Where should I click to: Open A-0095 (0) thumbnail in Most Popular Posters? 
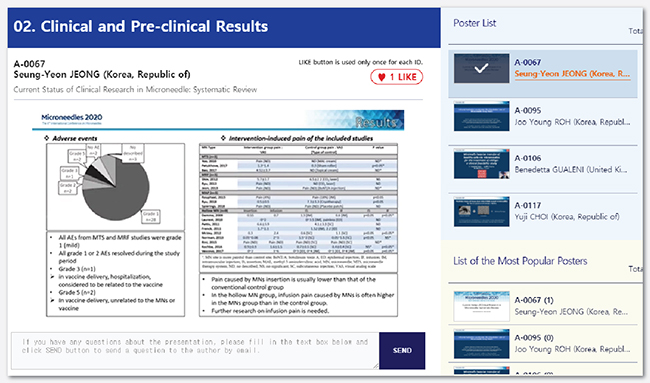click(481, 344)
